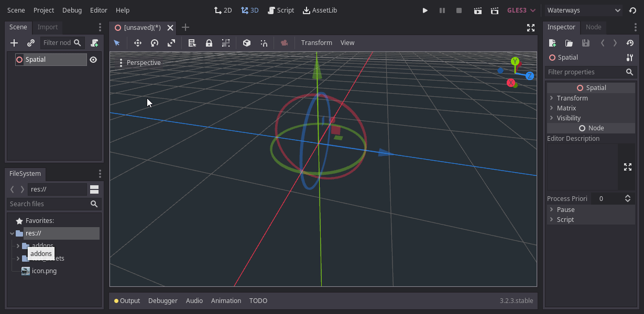Screen dimensions: 644x314
Task: Open the Debug menu
Action: 72,10
